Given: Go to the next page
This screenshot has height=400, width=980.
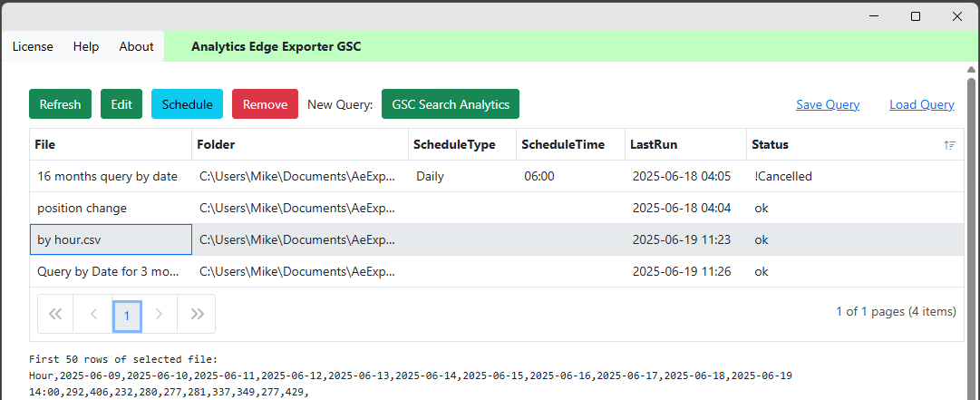Looking at the screenshot, I should (x=159, y=314).
